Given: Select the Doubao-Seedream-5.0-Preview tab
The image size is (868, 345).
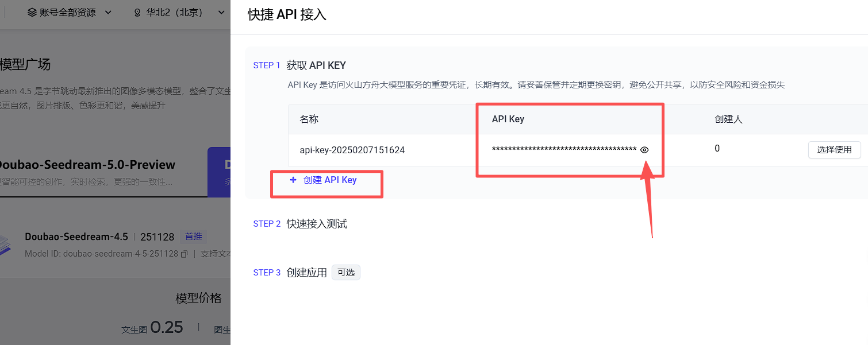Looking at the screenshot, I should coord(86,165).
